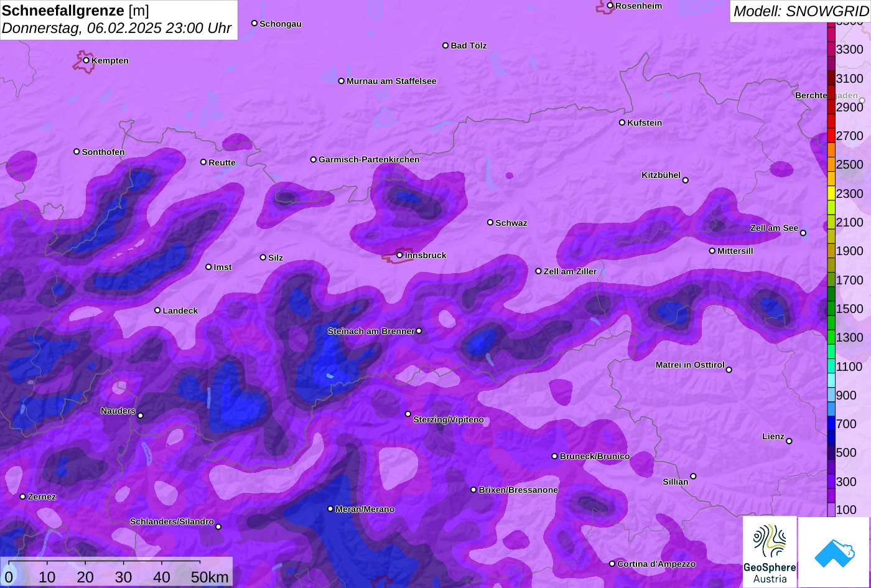Click the 'Reutte' city label
Screen dimensions: 871x588
tap(222, 162)
